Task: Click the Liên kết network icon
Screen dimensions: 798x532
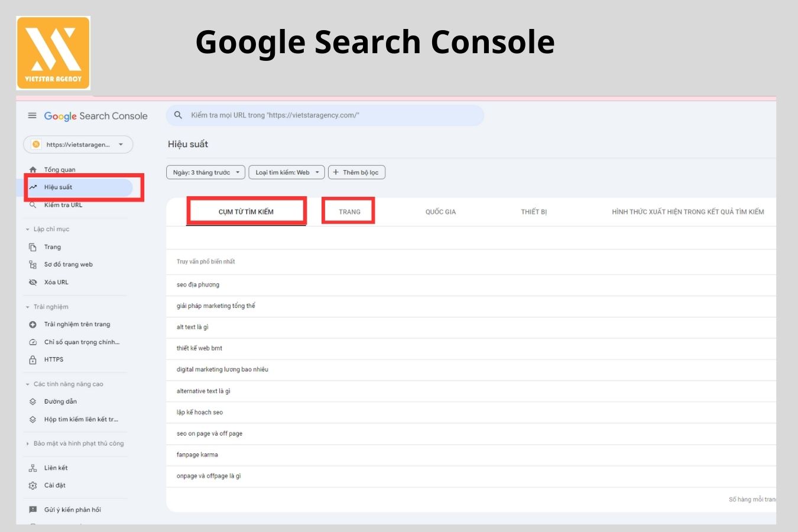Action: click(x=33, y=468)
